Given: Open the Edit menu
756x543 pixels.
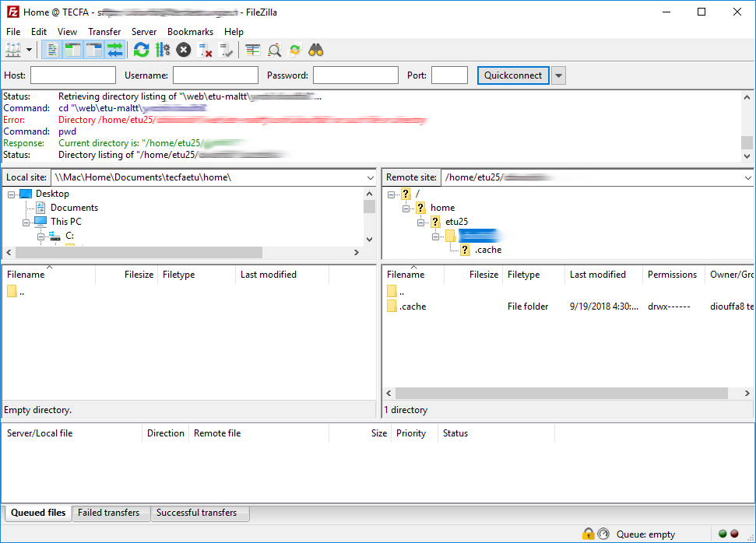Looking at the screenshot, I should pos(39,32).
